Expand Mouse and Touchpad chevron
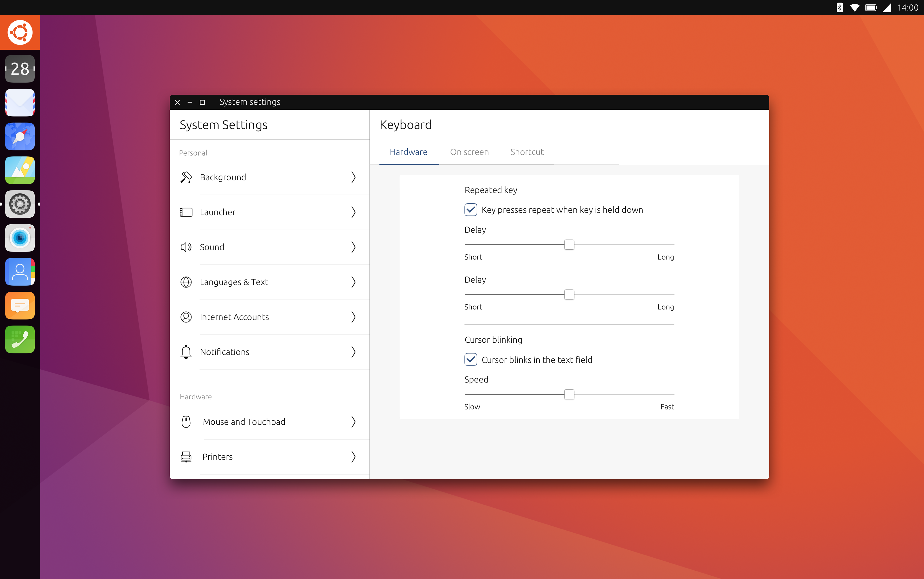The height and width of the screenshot is (579, 924). [353, 422]
